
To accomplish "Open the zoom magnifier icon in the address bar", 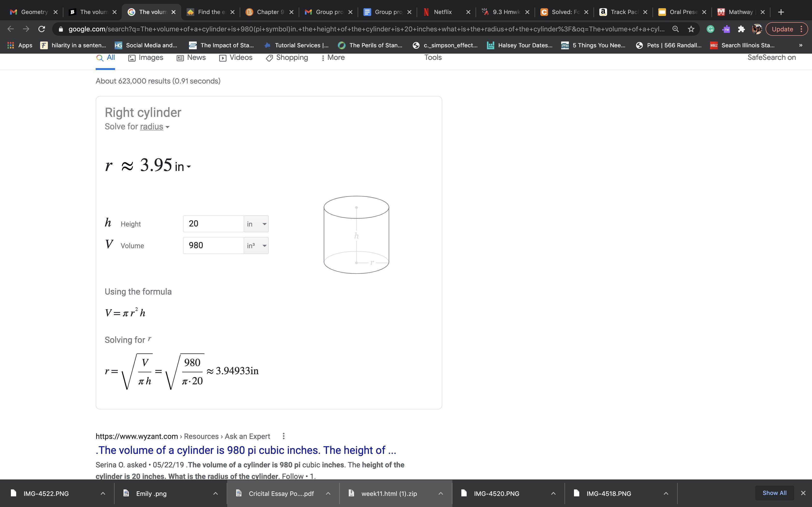I will (x=675, y=29).
